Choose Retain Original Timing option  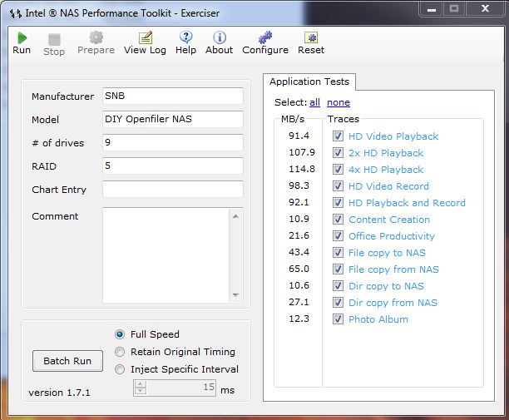click(120, 352)
